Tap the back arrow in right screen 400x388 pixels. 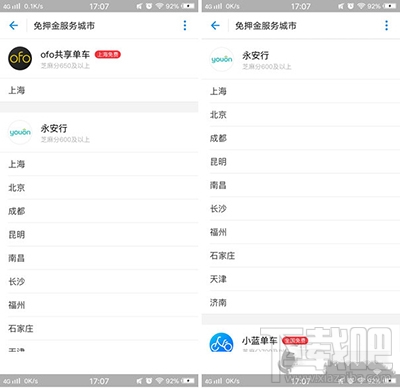point(215,25)
